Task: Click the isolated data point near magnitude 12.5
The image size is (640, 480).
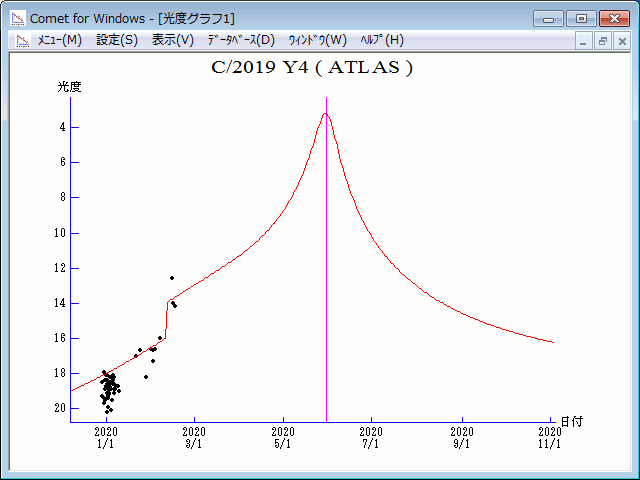Action: [x=172, y=278]
